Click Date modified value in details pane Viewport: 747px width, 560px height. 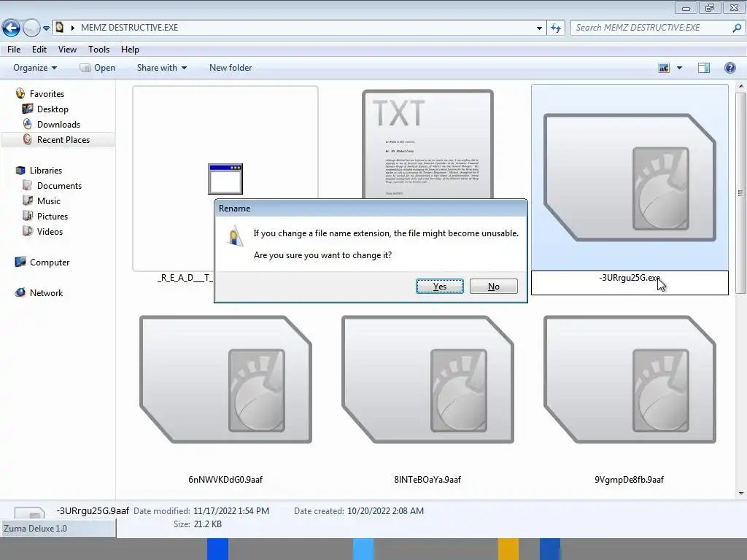[x=231, y=511]
